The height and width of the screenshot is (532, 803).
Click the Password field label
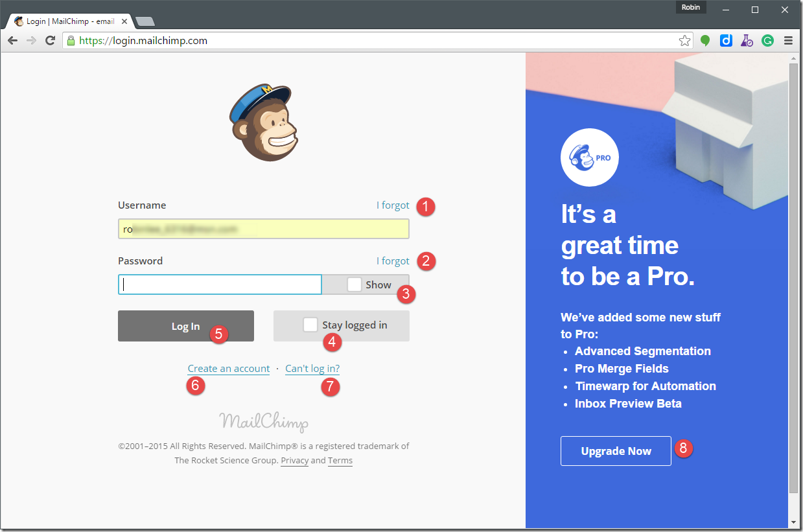click(141, 261)
